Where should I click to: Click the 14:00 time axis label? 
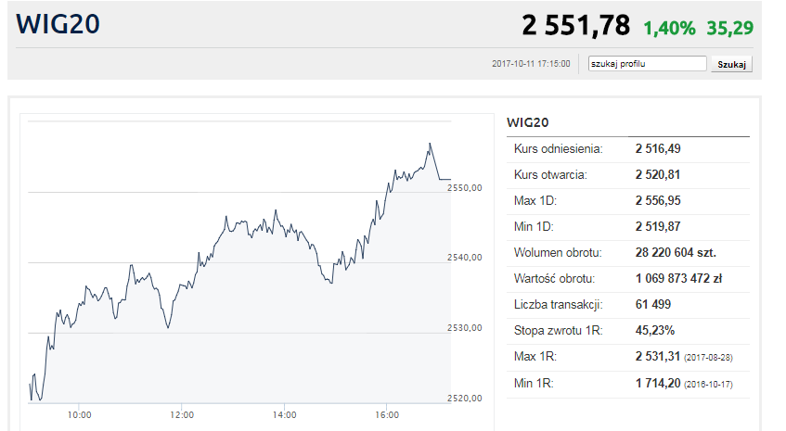tap(284, 415)
